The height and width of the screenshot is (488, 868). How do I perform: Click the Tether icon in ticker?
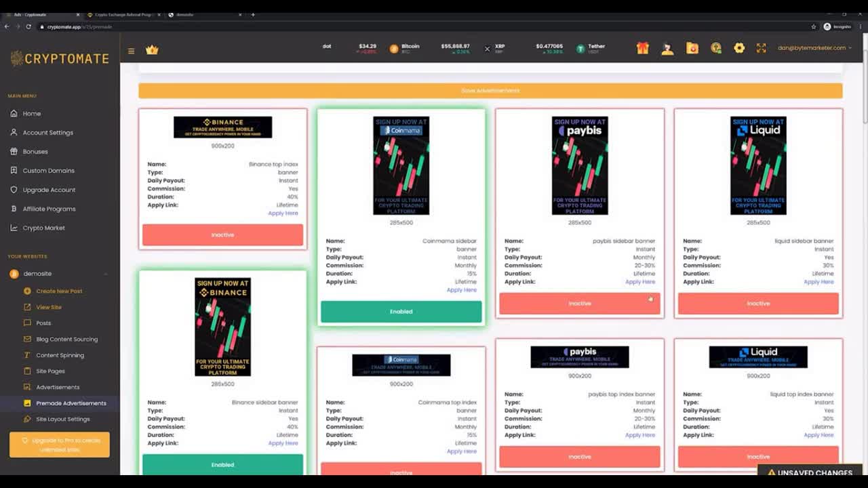pyautogui.click(x=580, y=49)
